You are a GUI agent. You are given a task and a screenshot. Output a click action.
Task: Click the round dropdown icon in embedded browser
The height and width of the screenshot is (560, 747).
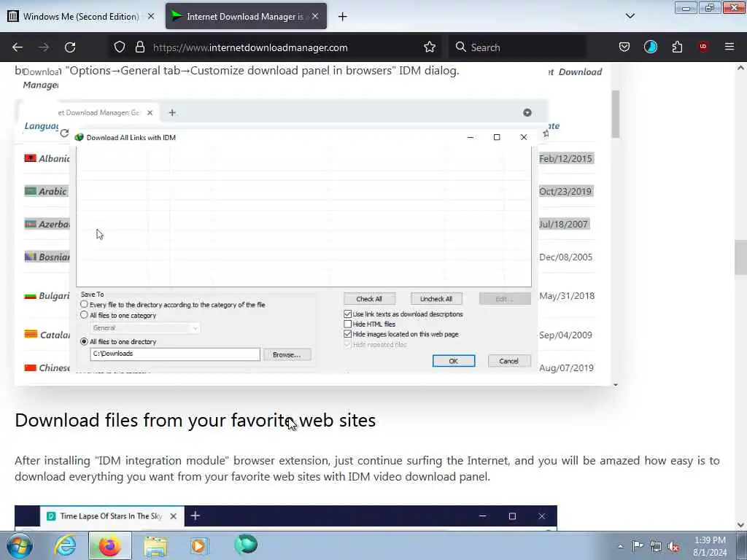point(527,112)
